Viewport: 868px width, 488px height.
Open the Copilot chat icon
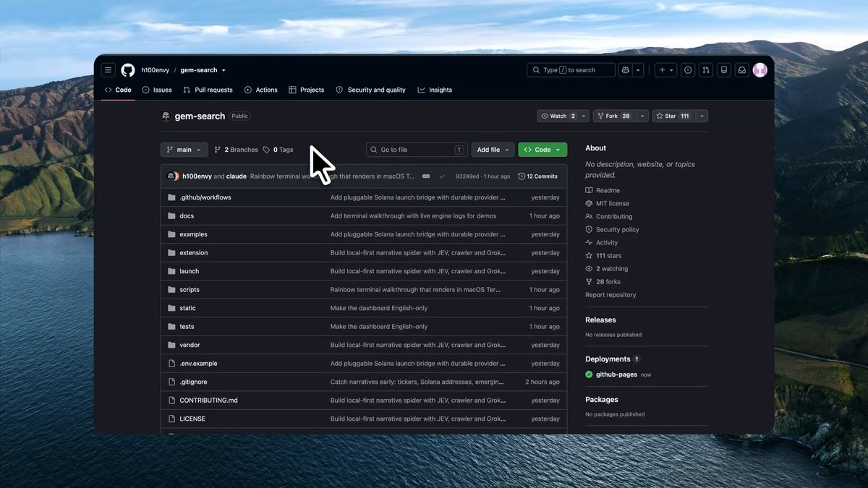626,70
